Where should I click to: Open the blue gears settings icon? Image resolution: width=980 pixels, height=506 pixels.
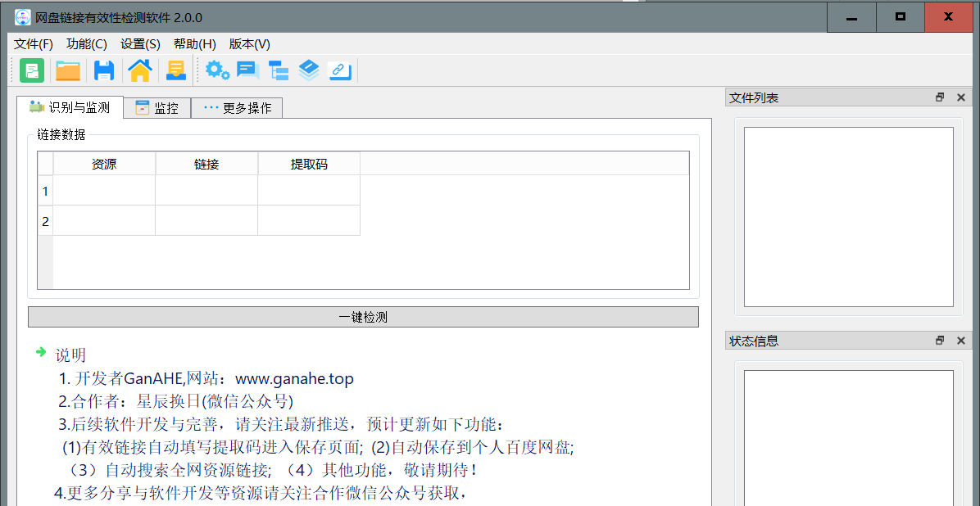[x=217, y=71]
